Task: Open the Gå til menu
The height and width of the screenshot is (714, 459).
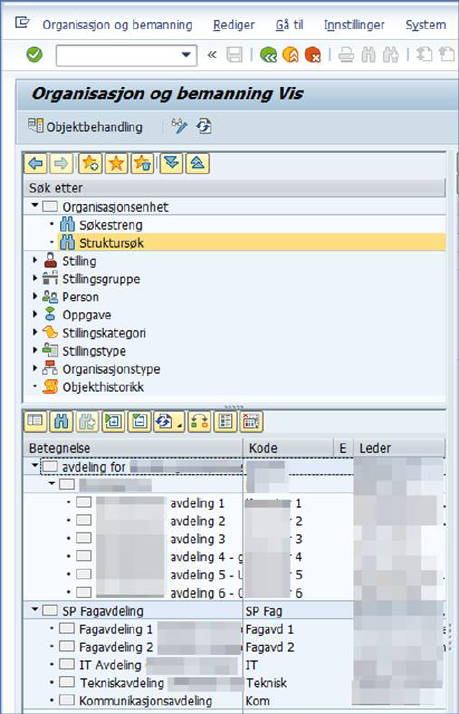Action: point(289,25)
